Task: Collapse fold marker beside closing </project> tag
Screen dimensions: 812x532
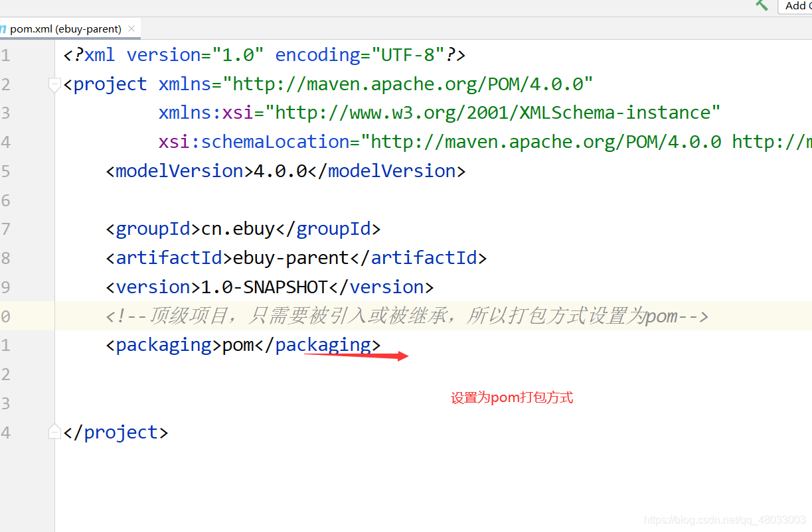Action: click(54, 432)
